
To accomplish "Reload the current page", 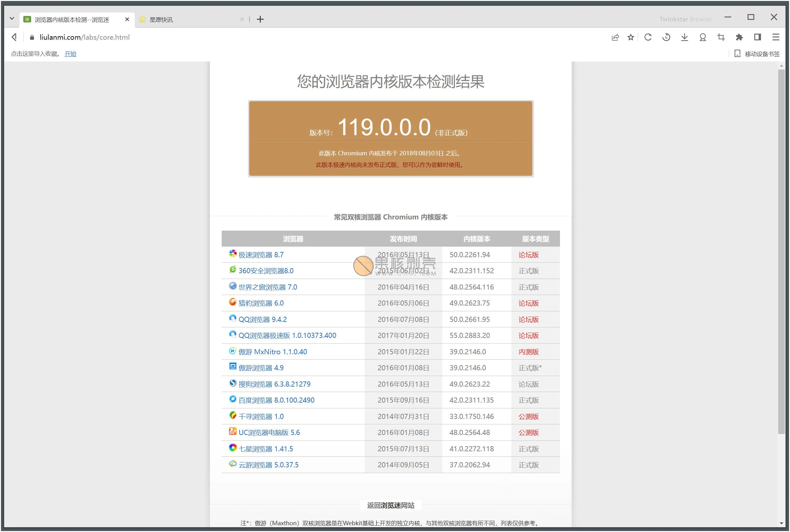I will click(x=648, y=37).
